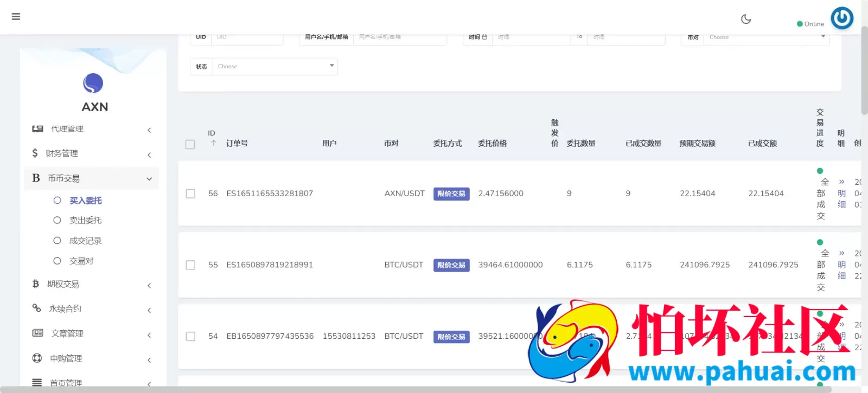
Task: Open 文章管理 menu
Action: tap(92, 333)
